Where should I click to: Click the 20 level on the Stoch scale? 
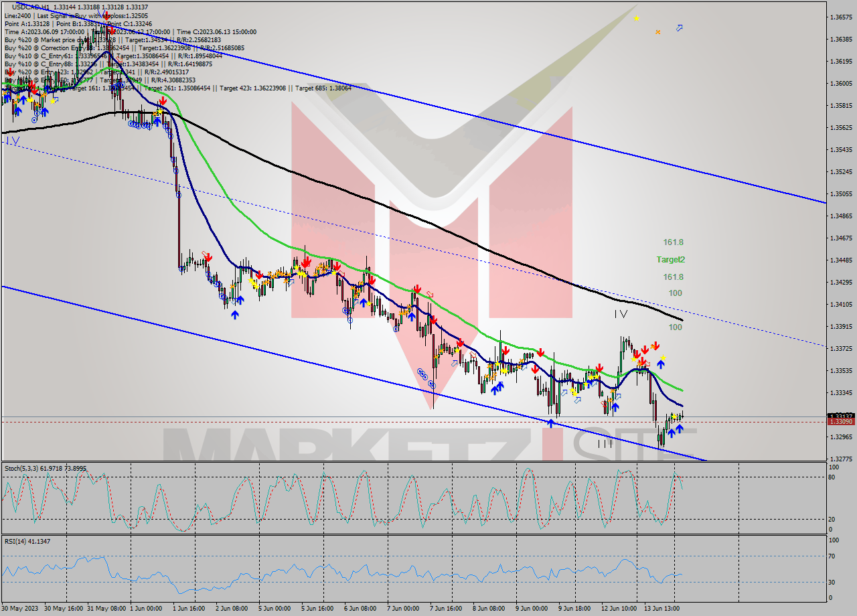point(832,519)
